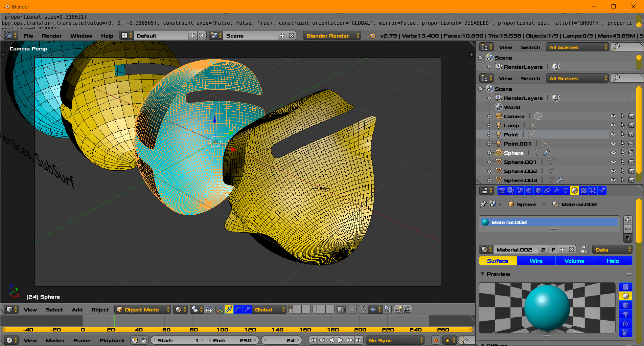Switch to the Wire material type tab
644x346 pixels.
[x=536, y=261]
